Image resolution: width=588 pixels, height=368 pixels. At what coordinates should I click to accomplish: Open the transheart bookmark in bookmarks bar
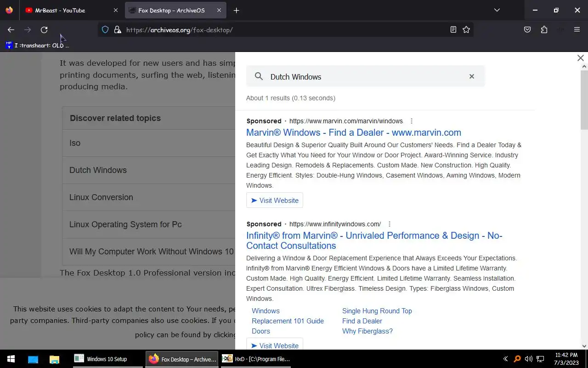(x=37, y=45)
